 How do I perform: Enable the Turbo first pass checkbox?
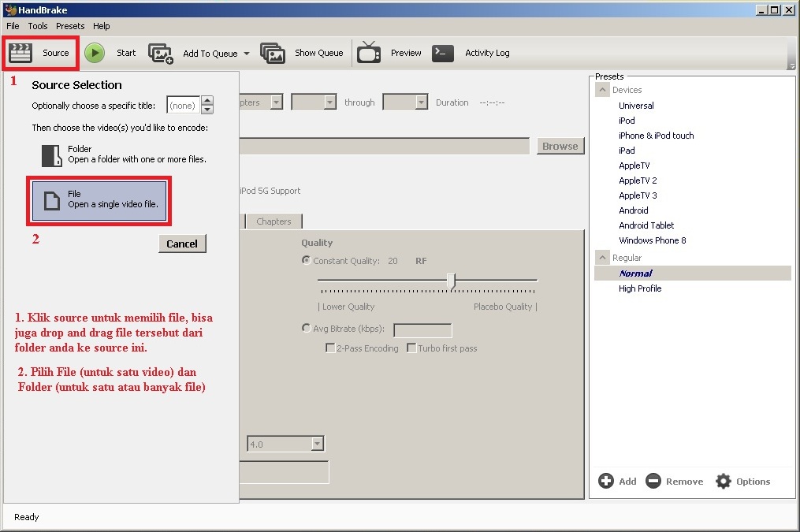tap(411, 348)
